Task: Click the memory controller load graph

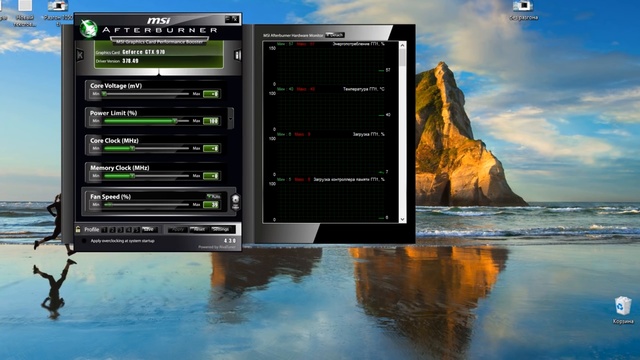Action: click(331, 202)
